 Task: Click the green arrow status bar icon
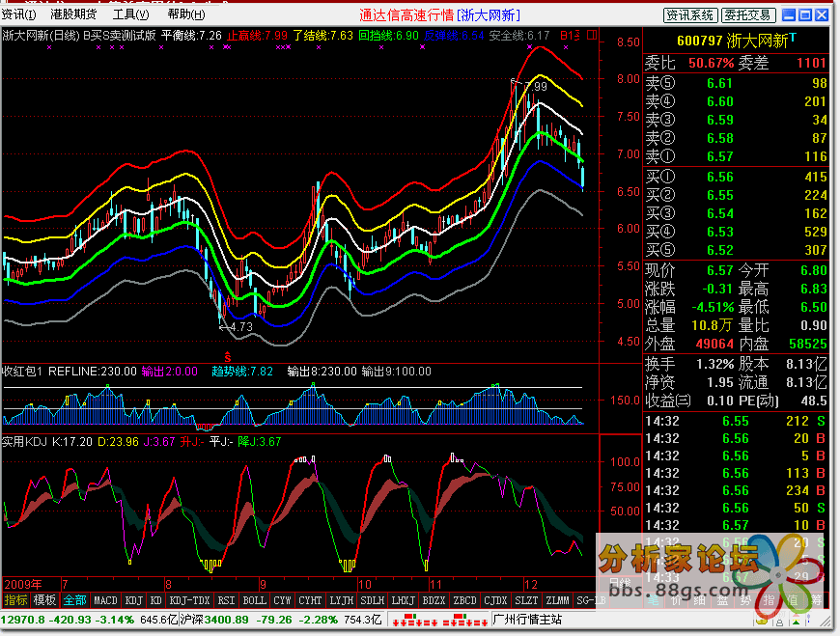click(x=797, y=622)
